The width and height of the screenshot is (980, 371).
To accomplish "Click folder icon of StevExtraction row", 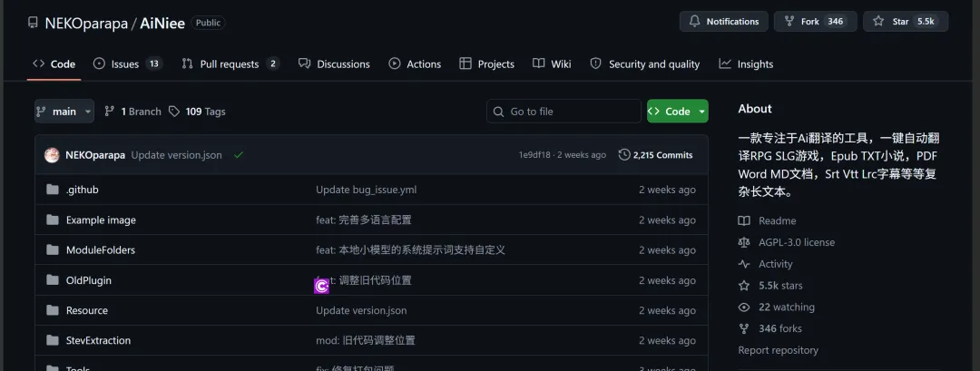I will coord(53,340).
